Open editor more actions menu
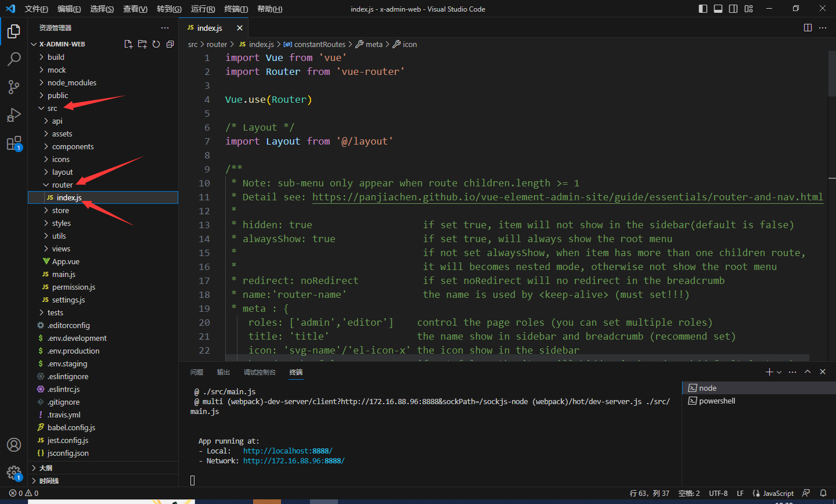Screen dimensions: 836x504 [x=823, y=28]
